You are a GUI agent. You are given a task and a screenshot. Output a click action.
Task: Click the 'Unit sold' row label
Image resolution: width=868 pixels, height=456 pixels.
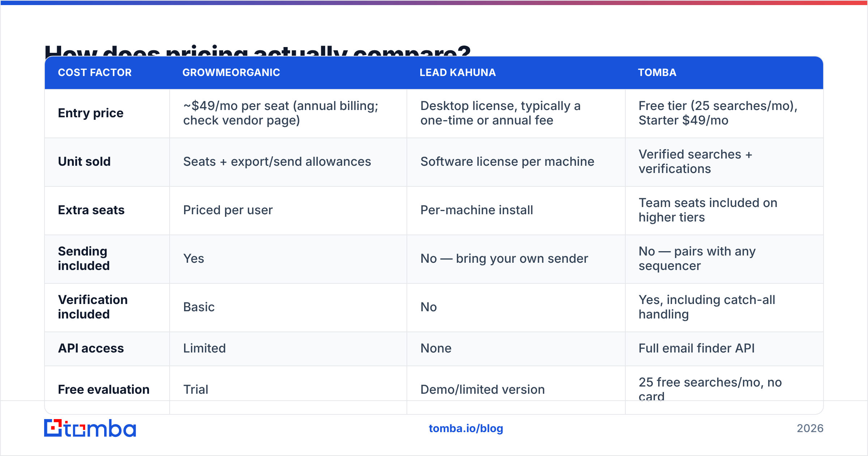(84, 161)
